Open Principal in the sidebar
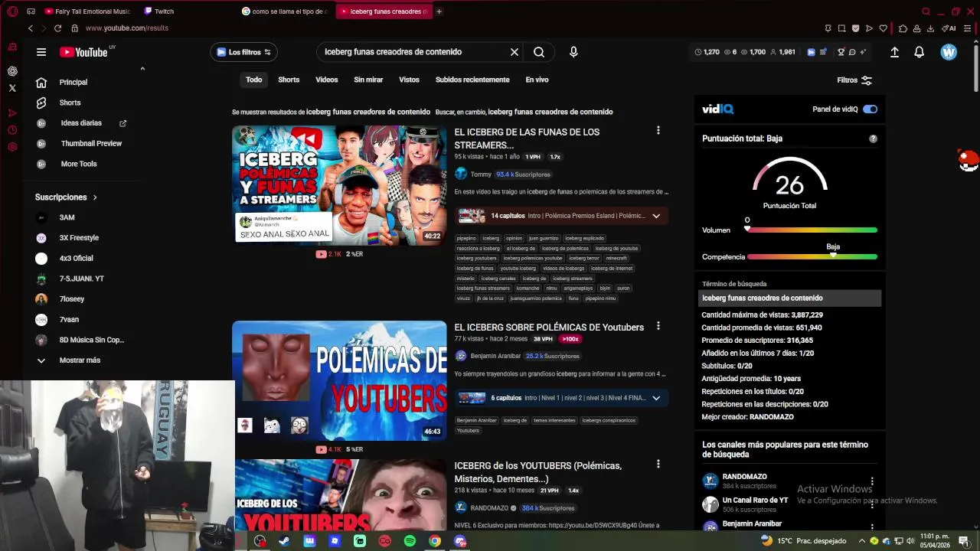 pos(73,82)
